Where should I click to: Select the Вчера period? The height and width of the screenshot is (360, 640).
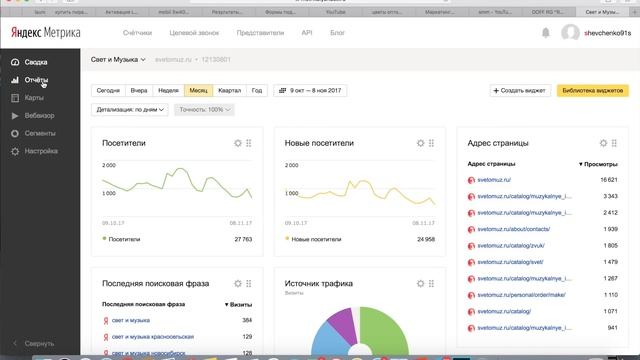pyautogui.click(x=139, y=91)
